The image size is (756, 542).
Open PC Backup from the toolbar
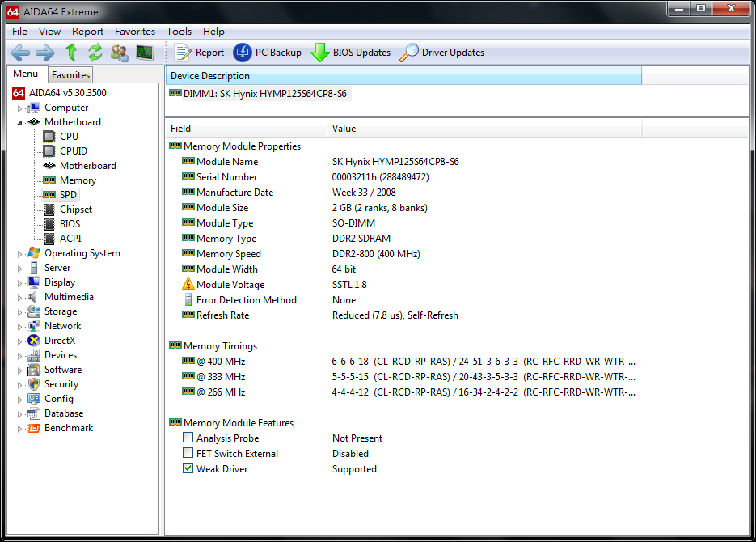pyautogui.click(x=268, y=53)
